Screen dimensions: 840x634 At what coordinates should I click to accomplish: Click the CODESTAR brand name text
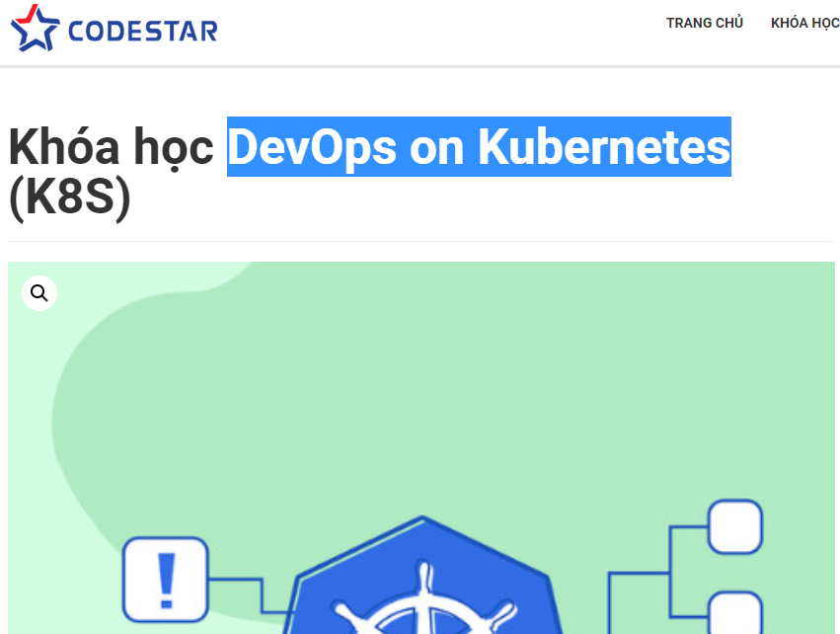coord(142,31)
